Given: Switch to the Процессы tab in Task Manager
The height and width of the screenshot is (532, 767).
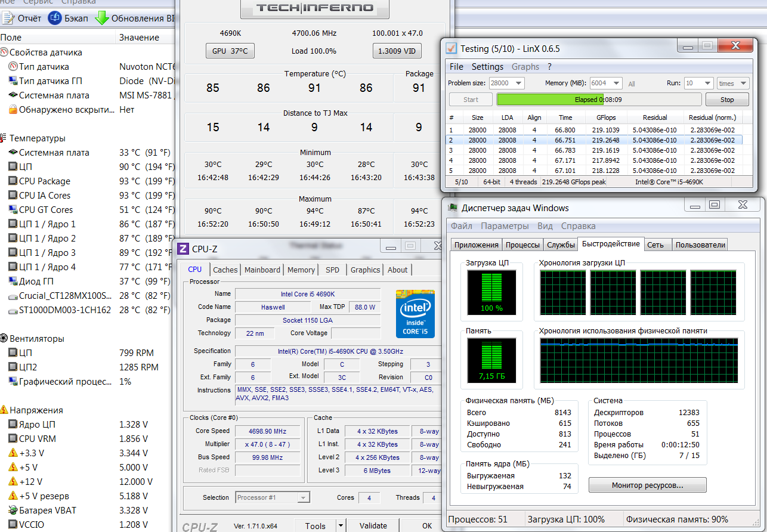Looking at the screenshot, I should [x=523, y=245].
